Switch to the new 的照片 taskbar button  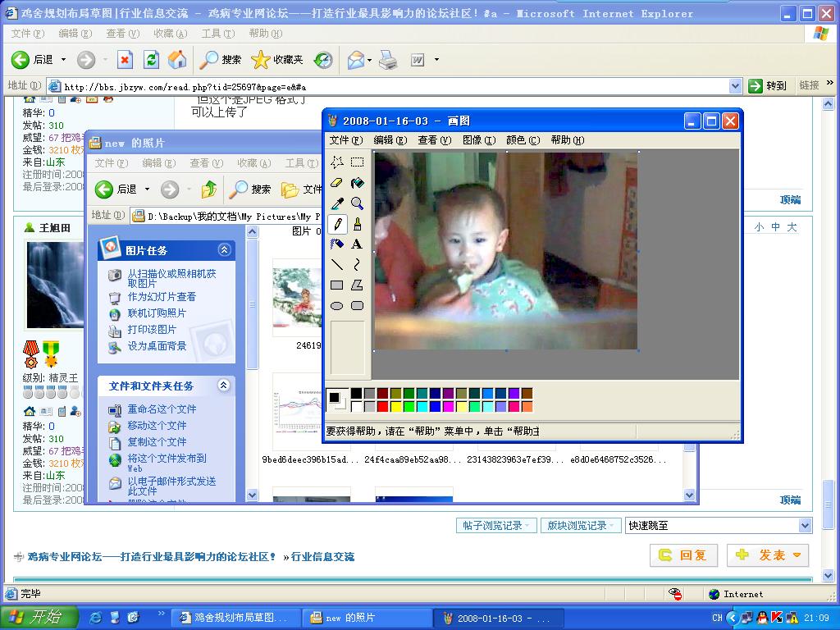tap(367, 619)
